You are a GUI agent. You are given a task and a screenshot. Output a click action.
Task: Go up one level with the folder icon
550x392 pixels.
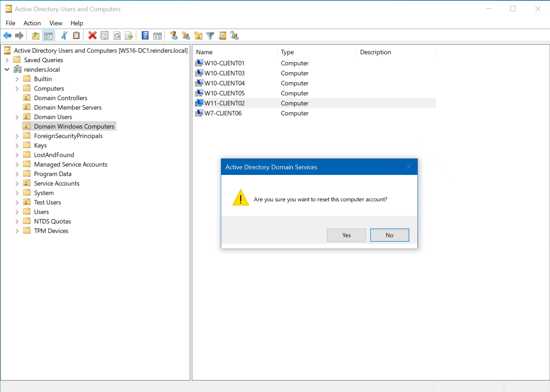coord(35,35)
